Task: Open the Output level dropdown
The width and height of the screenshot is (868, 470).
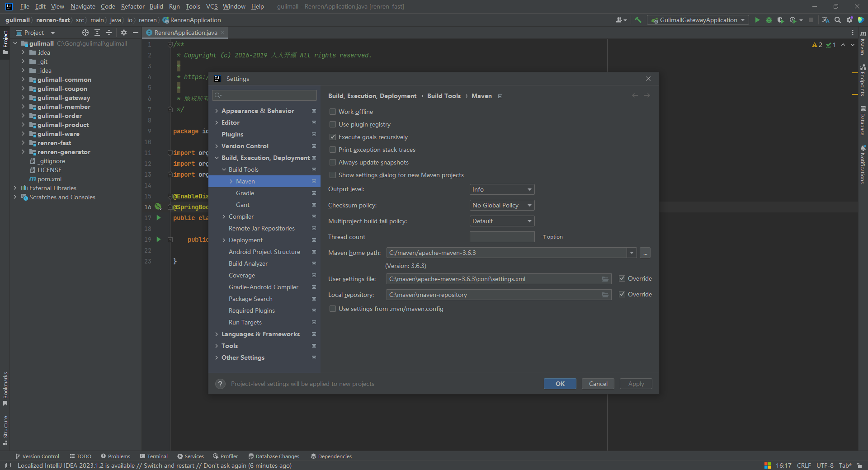Action: click(x=502, y=189)
